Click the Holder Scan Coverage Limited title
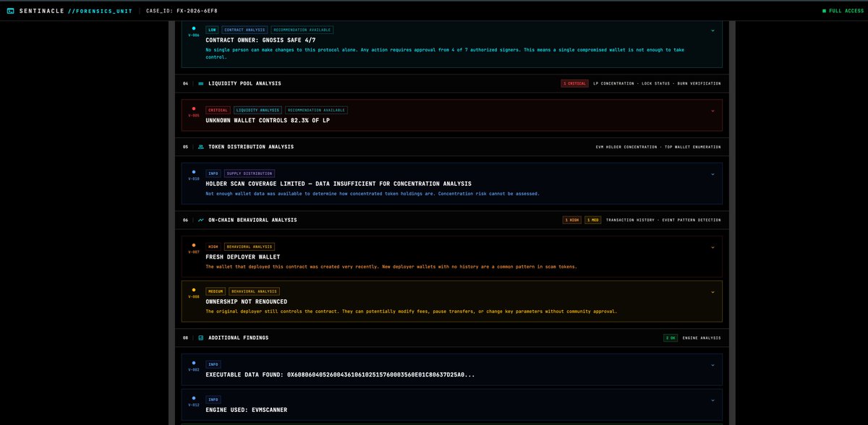The image size is (868, 425). pos(339,184)
